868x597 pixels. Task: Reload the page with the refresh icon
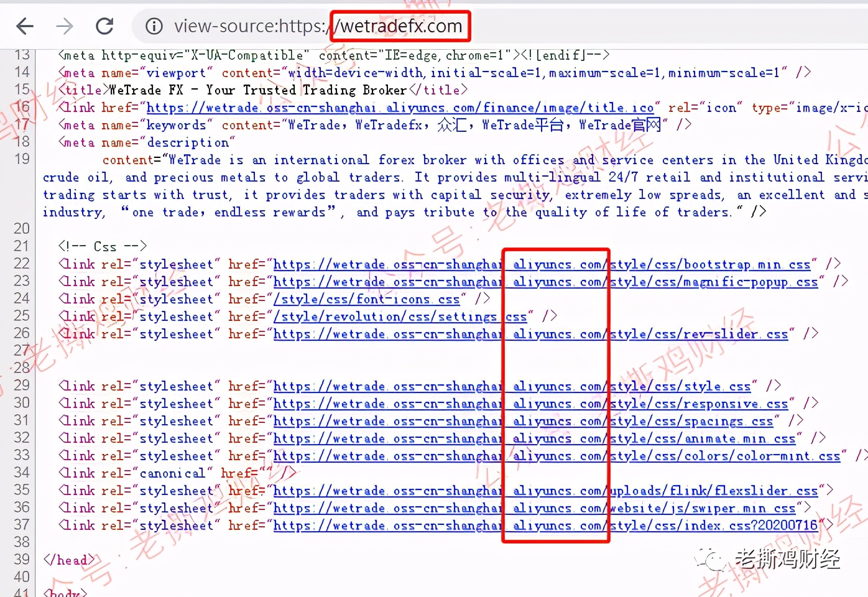point(104,26)
